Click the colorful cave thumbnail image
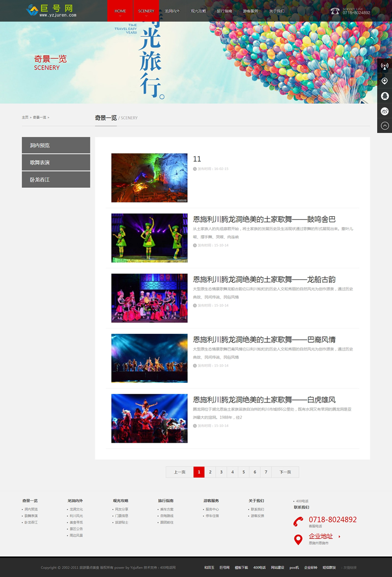 point(149,178)
